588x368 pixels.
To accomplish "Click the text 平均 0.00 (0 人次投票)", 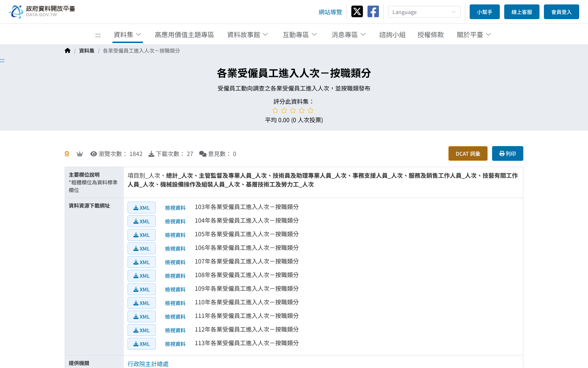I will coord(294,120).
